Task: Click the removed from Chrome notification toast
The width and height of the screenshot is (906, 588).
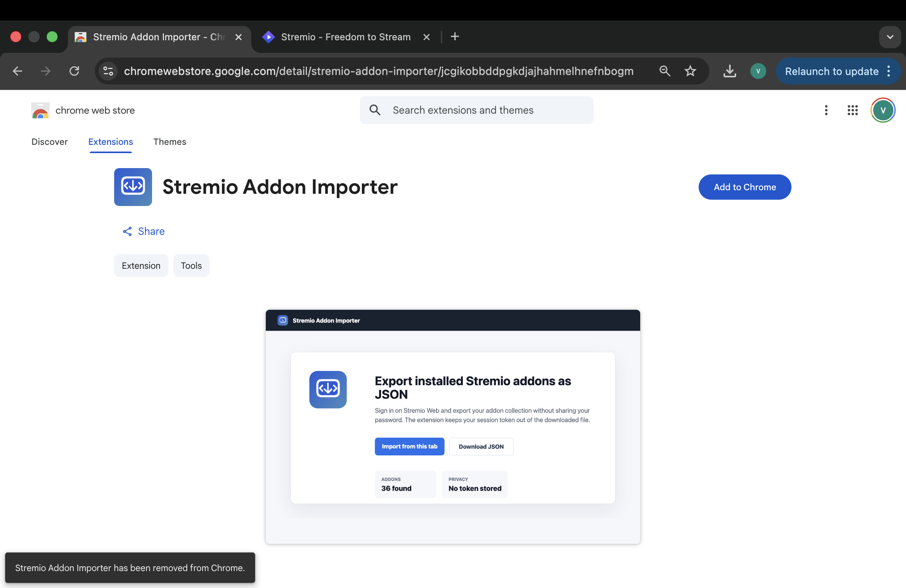Action: 130,568
